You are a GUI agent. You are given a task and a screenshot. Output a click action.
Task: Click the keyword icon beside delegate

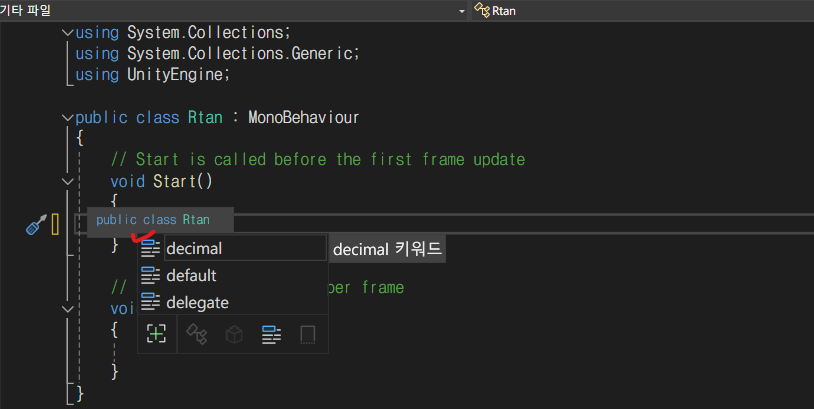[151, 302]
